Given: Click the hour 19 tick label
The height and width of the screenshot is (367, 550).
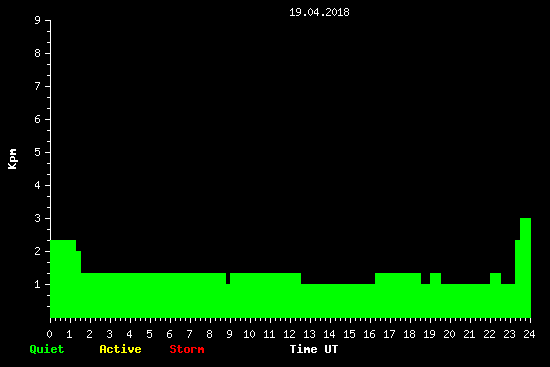Looking at the screenshot, I should pyautogui.click(x=429, y=334).
